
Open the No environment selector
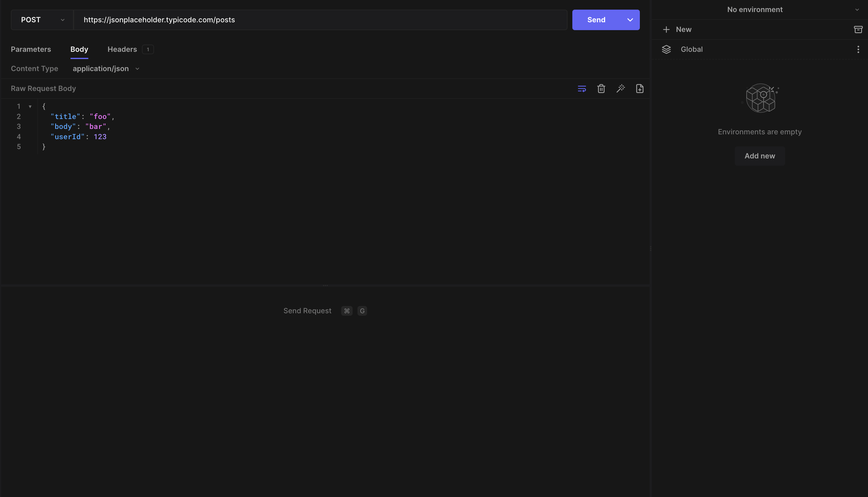(755, 9)
